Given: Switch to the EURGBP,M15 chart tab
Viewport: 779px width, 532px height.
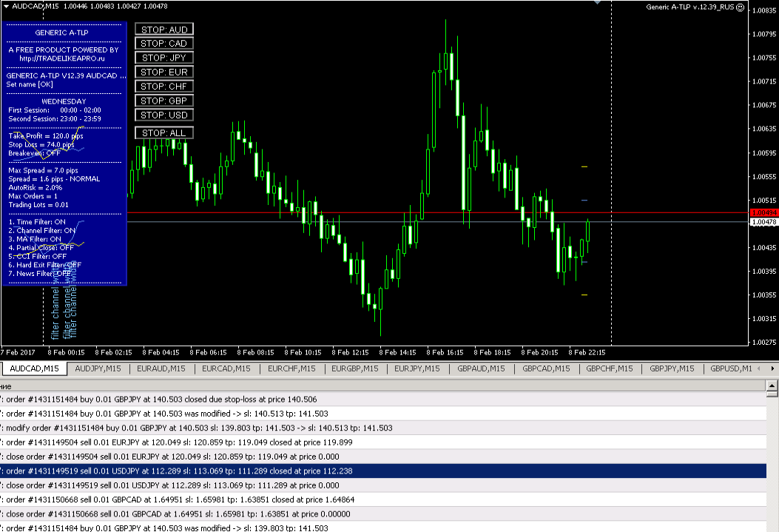Looking at the screenshot, I should (x=354, y=368).
